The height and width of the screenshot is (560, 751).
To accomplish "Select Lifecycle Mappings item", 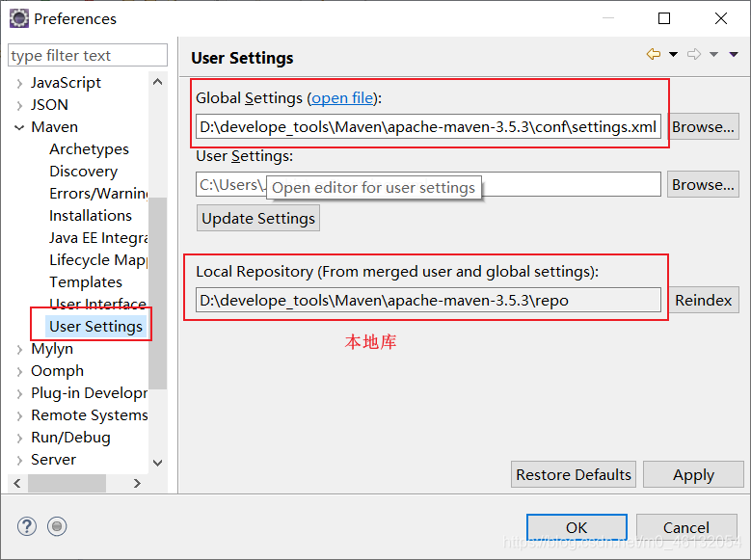I will [98, 260].
